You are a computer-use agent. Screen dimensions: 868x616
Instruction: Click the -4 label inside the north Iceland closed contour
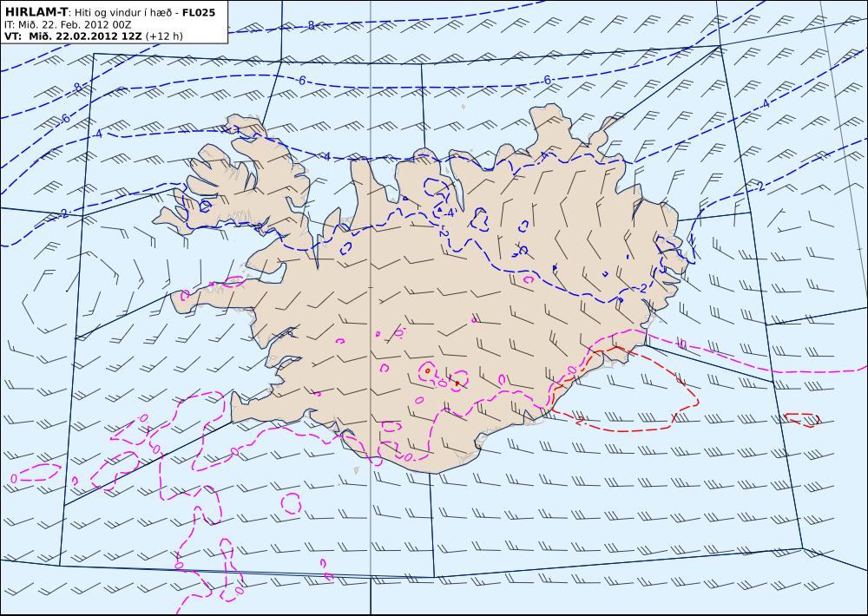[x=450, y=212]
